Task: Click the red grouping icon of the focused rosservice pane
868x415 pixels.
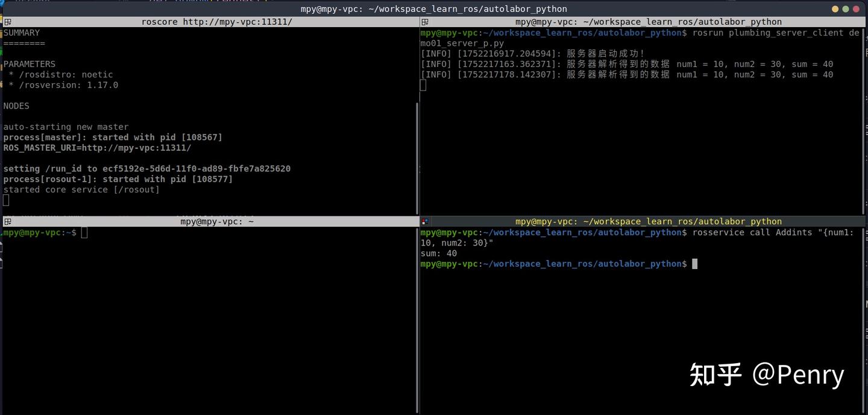Action: (424, 221)
